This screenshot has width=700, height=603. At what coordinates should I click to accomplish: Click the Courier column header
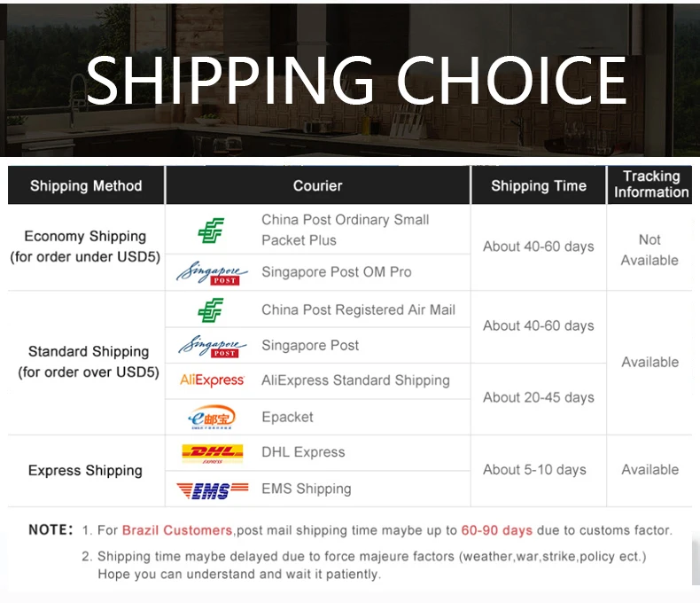(318, 185)
